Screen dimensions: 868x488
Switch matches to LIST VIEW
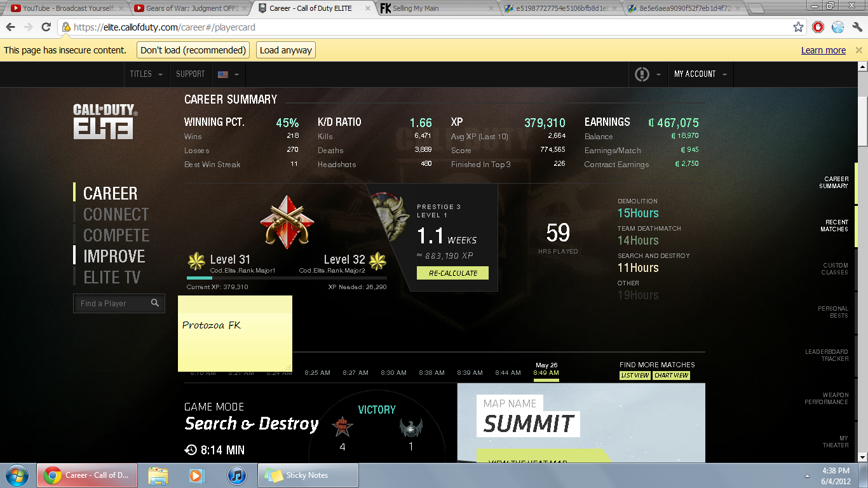635,376
